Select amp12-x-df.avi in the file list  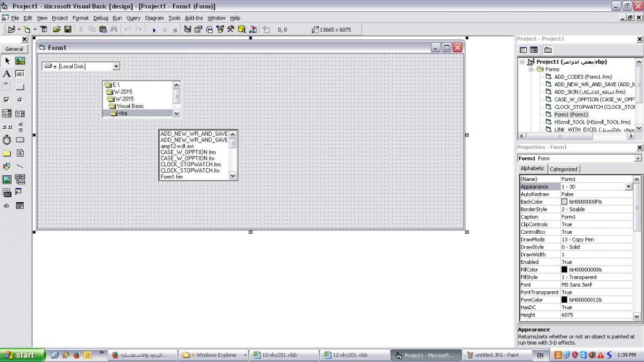(177, 146)
